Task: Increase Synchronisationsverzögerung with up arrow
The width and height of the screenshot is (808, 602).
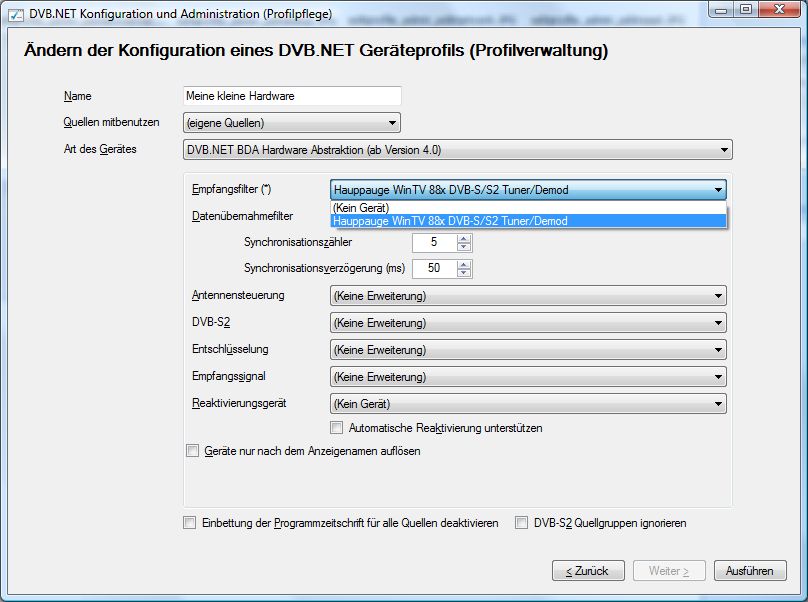Action: click(x=464, y=264)
